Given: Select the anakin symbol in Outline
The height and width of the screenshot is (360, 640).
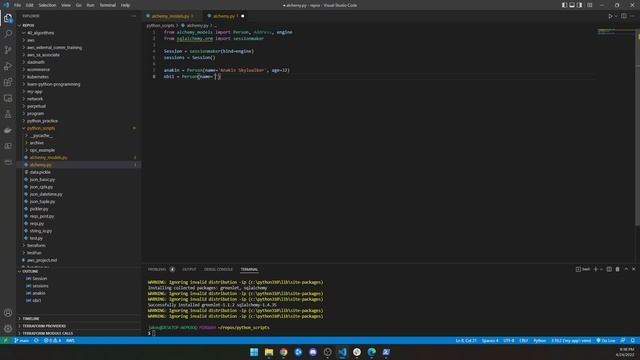Looking at the screenshot, I should coord(39,293).
